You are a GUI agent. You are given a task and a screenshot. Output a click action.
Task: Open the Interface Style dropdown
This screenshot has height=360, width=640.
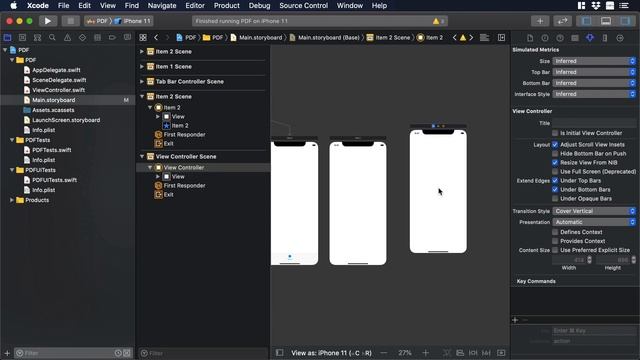coord(594,94)
